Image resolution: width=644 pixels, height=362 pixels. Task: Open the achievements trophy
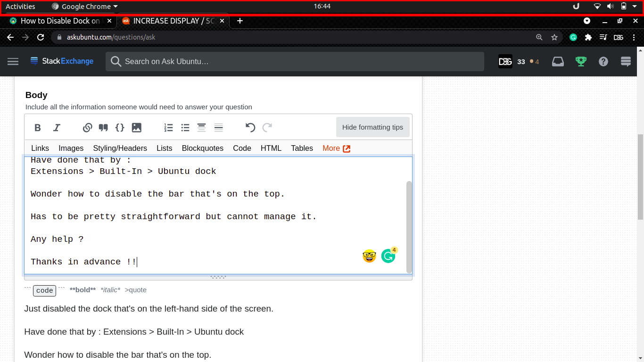(x=581, y=61)
